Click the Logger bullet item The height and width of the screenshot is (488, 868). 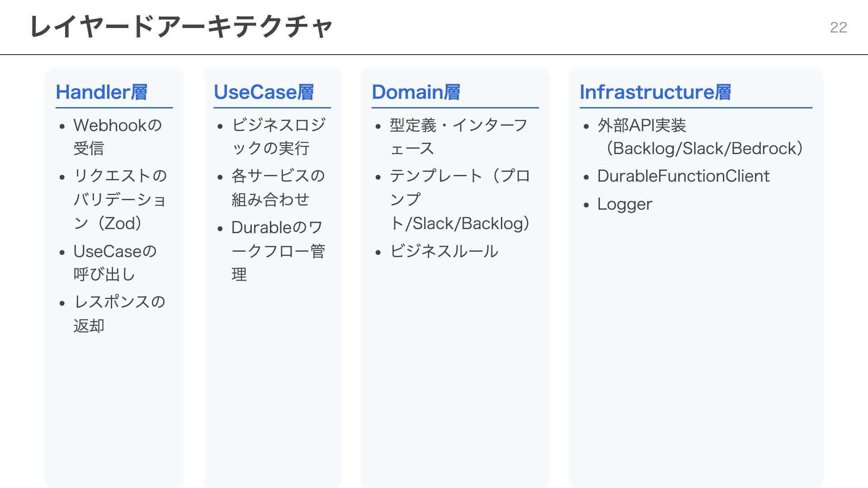[x=625, y=204]
